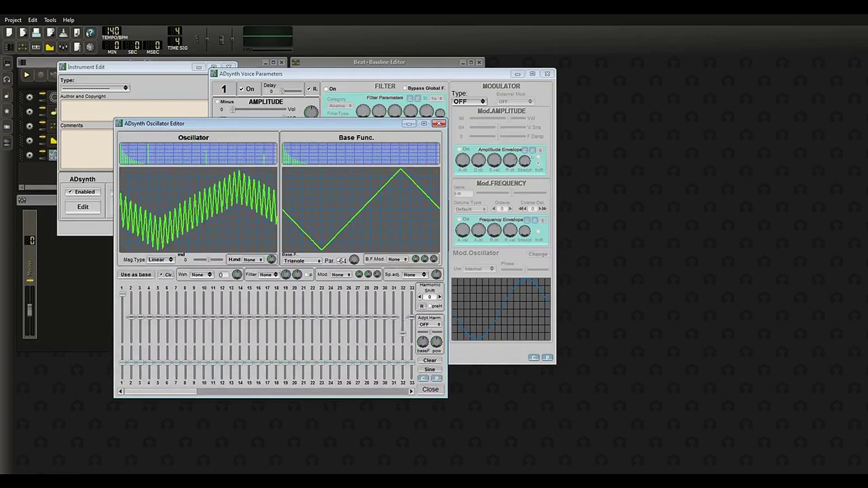Open the Edit menu
The image size is (868, 488).
(33, 20)
